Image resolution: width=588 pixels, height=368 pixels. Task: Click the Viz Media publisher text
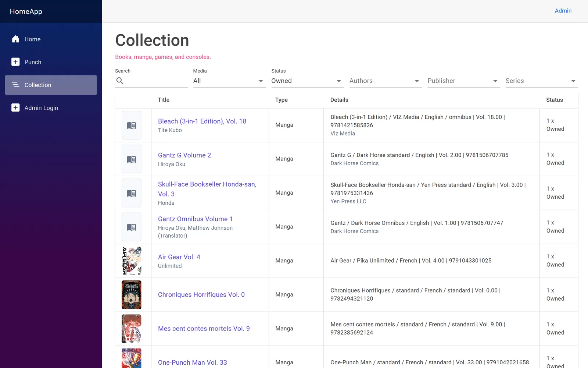pyautogui.click(x=343, y=134)
